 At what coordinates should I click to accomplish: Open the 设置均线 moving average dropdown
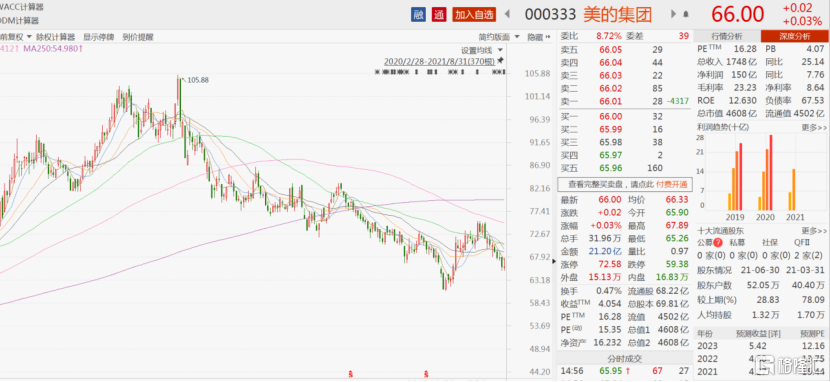pyautogui.click(x=481, y=51)
